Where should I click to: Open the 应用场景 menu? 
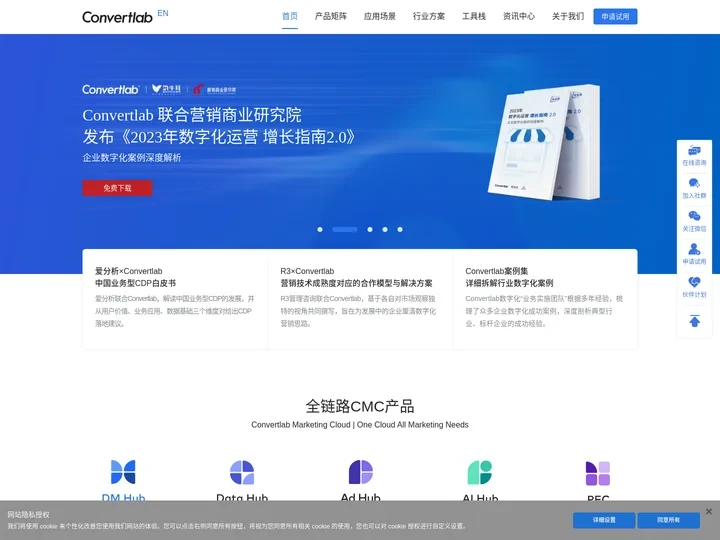click(380, 17)
